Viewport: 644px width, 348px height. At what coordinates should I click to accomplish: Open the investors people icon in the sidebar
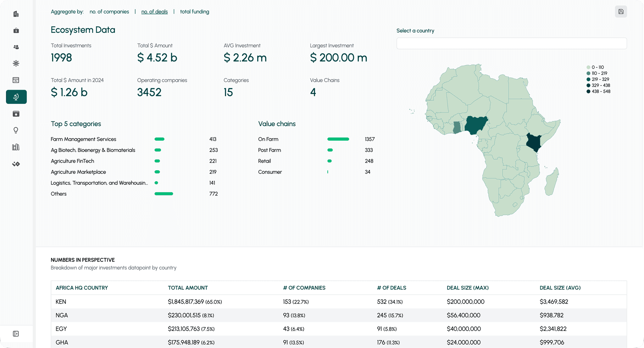(16, 47)
